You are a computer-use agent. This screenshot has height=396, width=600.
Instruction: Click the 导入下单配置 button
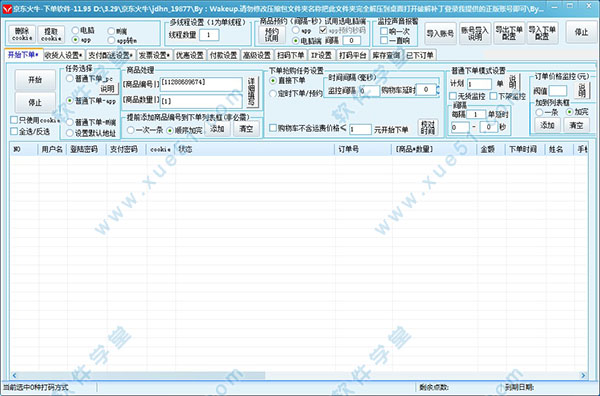542,33
